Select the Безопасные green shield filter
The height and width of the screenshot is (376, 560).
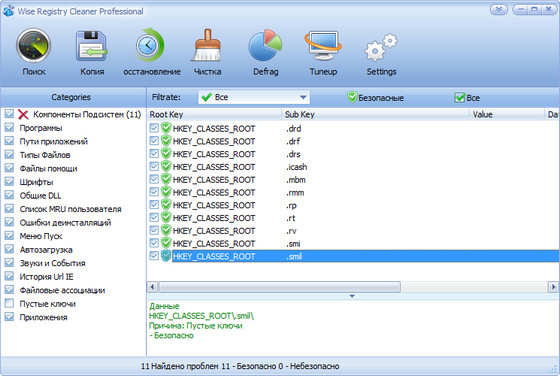375,97
